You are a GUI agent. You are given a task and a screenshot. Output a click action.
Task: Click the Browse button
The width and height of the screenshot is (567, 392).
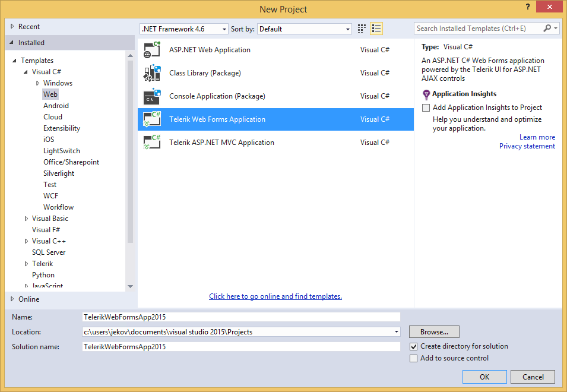tap(433, 331)
